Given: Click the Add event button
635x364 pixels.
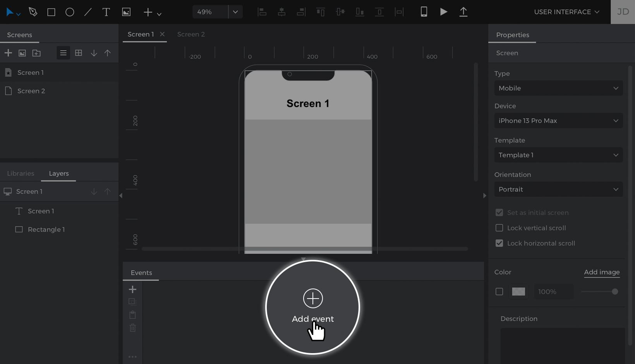Looking at the screenshot, I should [x=313, y=307].
